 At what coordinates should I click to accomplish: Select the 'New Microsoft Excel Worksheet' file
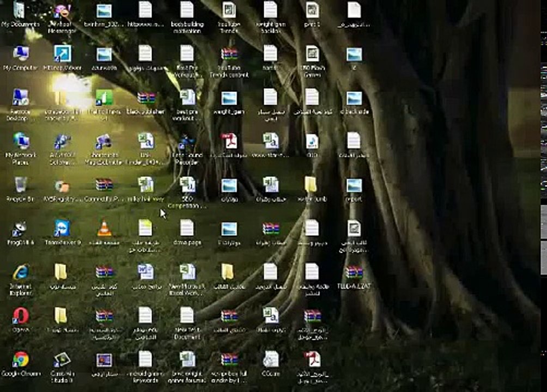187,272
